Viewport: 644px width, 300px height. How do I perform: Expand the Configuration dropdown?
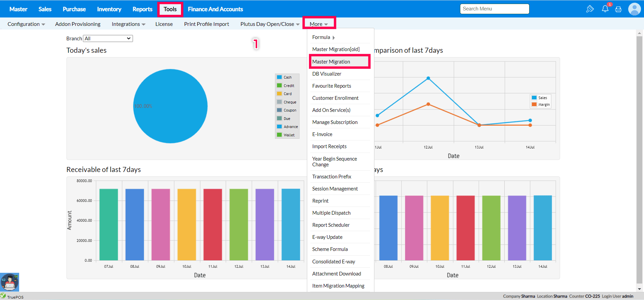coord(26,24)
